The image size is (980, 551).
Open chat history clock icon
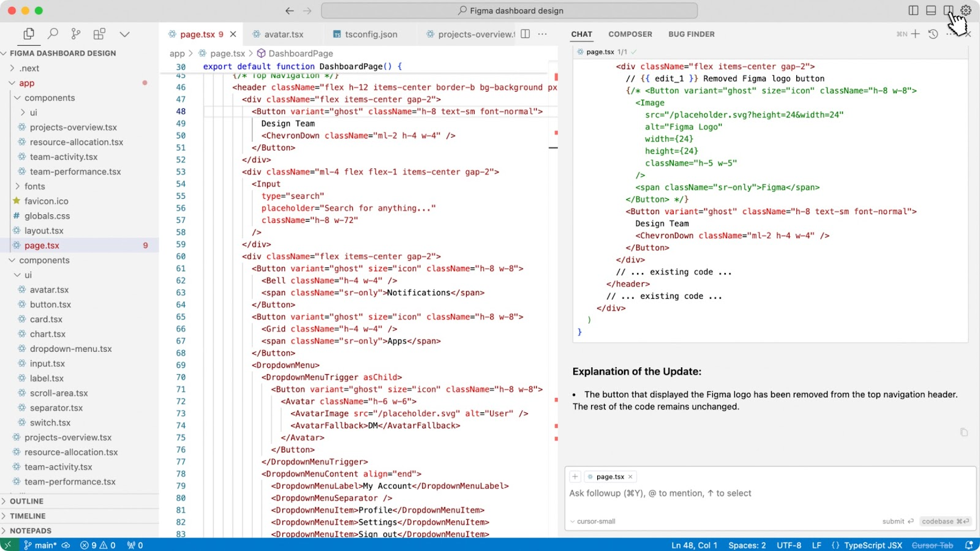point(933,34)
